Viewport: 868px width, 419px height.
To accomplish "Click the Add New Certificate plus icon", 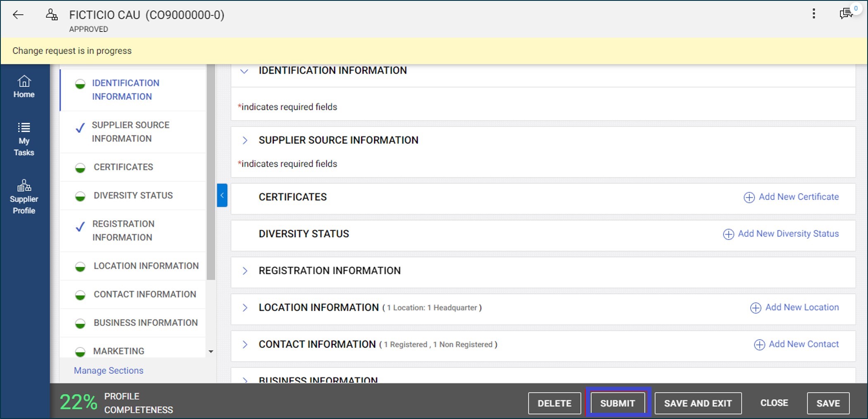I will [749, 197].
